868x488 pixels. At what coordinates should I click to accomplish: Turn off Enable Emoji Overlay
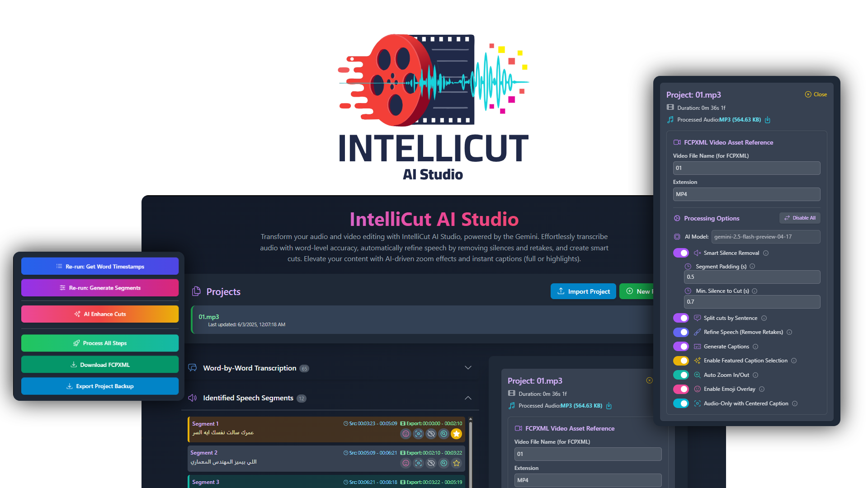click(681, 389)
